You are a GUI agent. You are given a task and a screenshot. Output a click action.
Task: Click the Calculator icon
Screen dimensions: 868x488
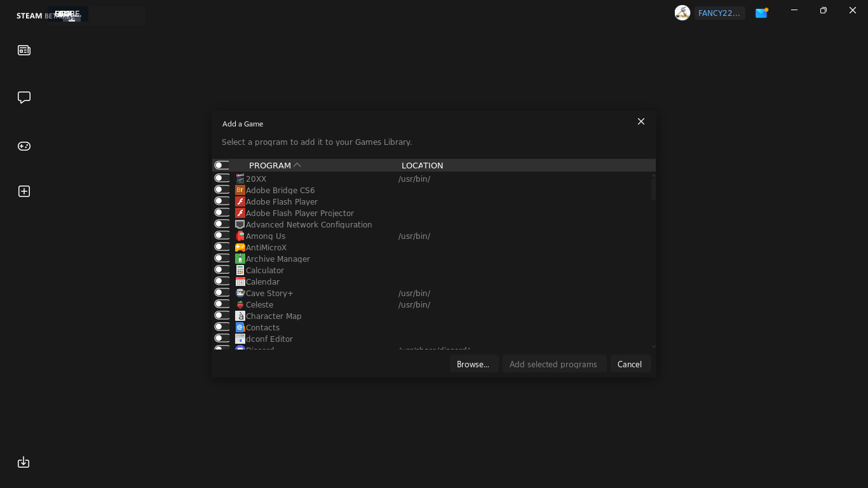[x=240, y=270]
